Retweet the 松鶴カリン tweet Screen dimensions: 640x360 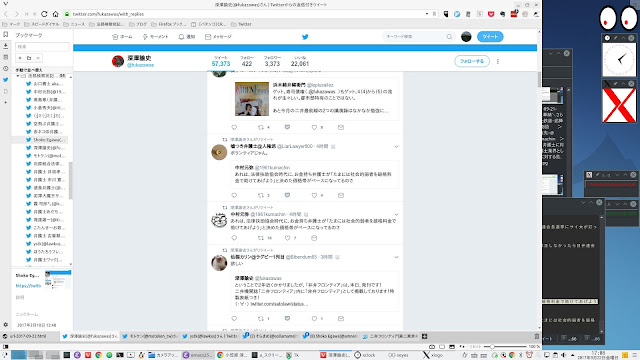click(261, 318)
